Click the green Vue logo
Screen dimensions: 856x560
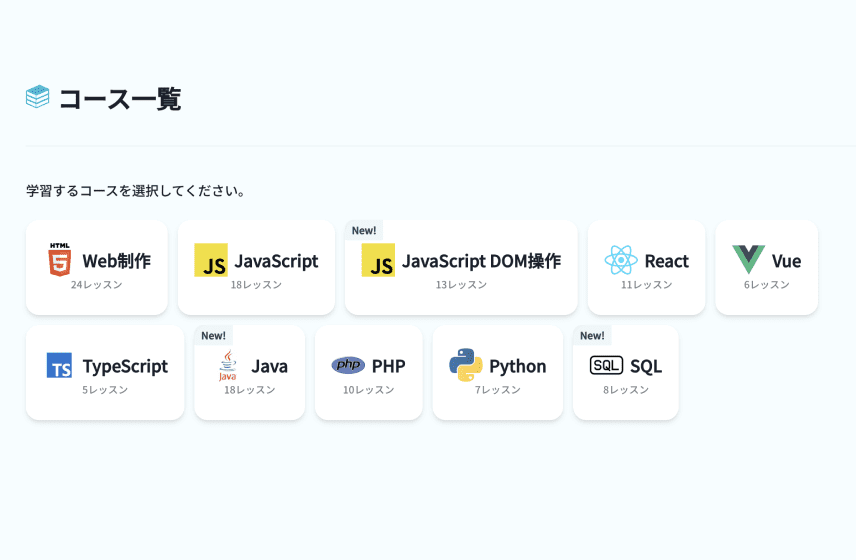coord(748,259)
